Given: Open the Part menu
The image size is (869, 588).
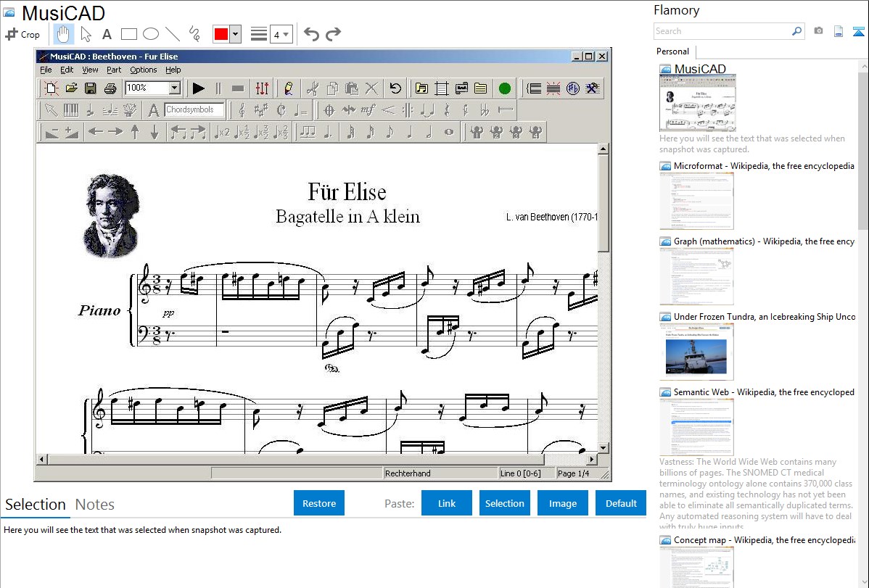Looking at the screenshot, I should coord(114,70).
